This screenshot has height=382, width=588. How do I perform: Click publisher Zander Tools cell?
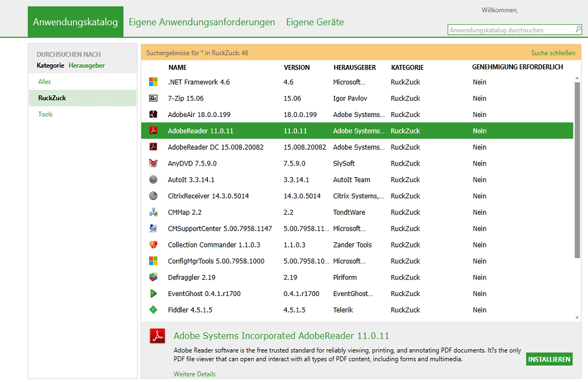tap(352, 245)
